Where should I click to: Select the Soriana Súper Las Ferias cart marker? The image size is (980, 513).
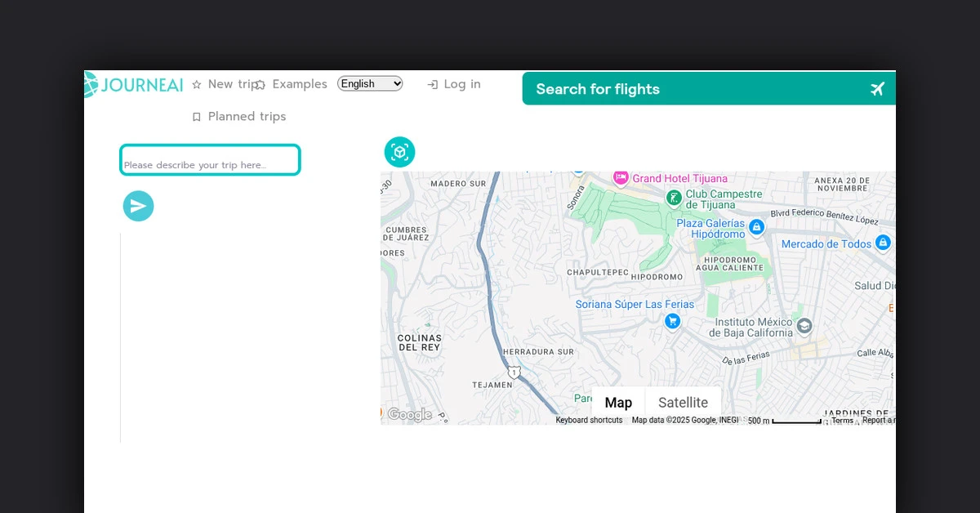coord(672,321)
